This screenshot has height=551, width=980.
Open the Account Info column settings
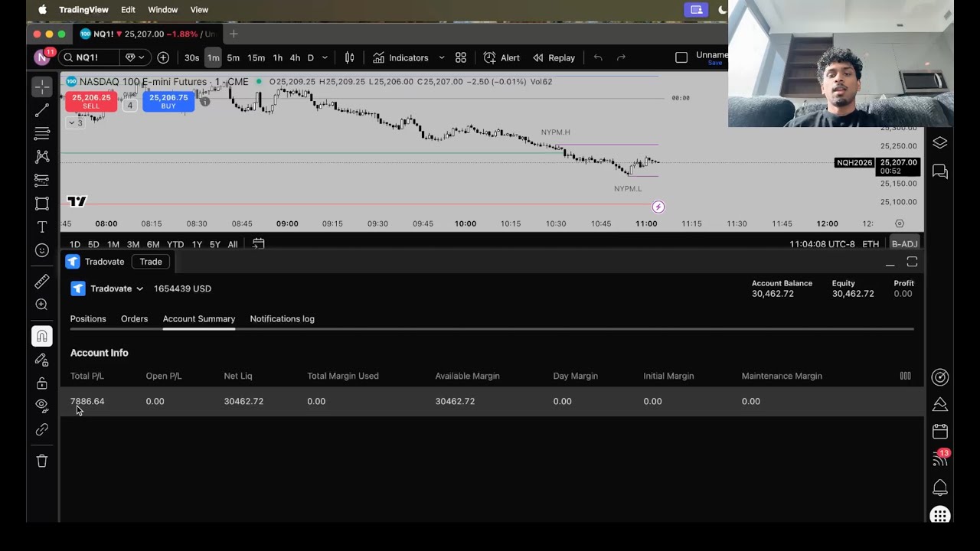[x=905, y=376]
